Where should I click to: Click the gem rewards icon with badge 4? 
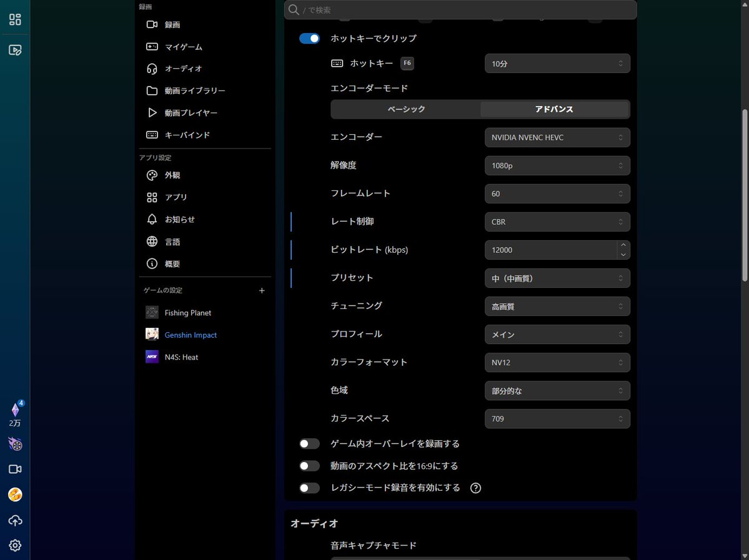click(x=15, y=409)
